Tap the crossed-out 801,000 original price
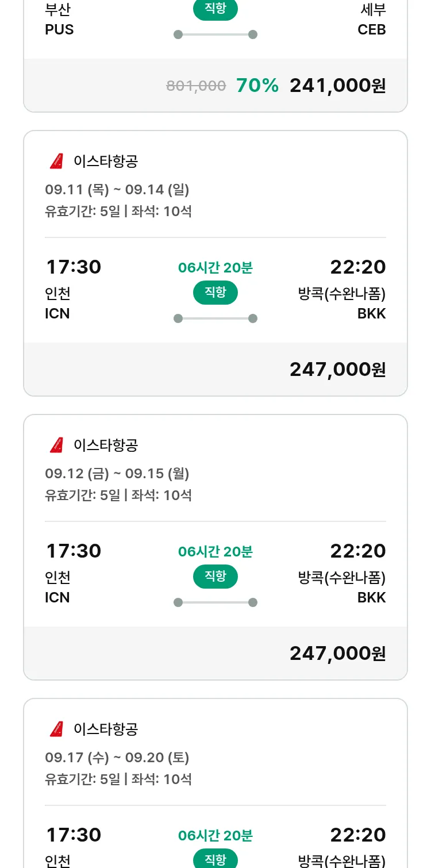The height and width of the screenshot is (868, 431). pyautogui.click(x=196, y=86)
